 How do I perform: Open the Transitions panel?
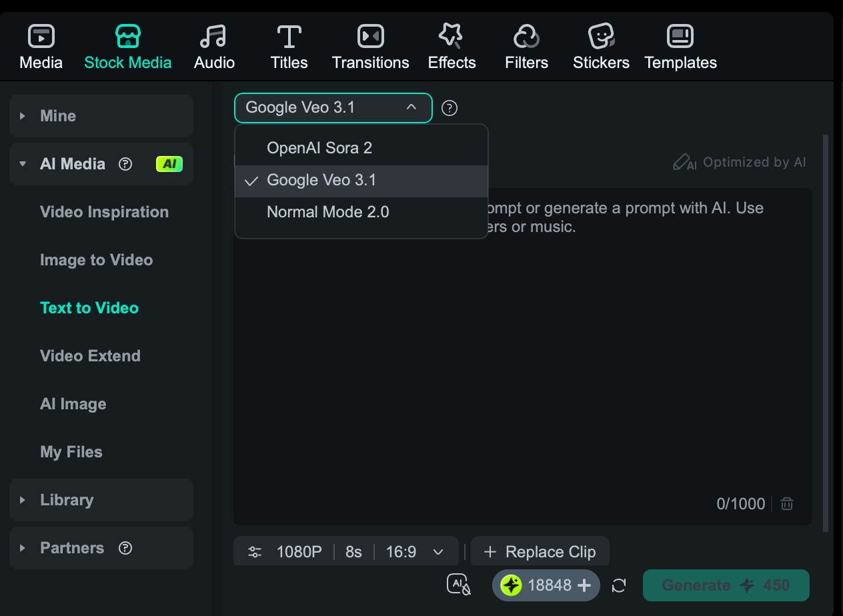[370, 45]
